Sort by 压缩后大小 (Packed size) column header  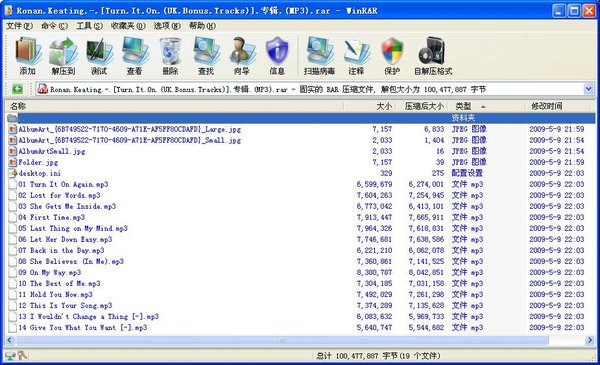(x=421, y=106)
